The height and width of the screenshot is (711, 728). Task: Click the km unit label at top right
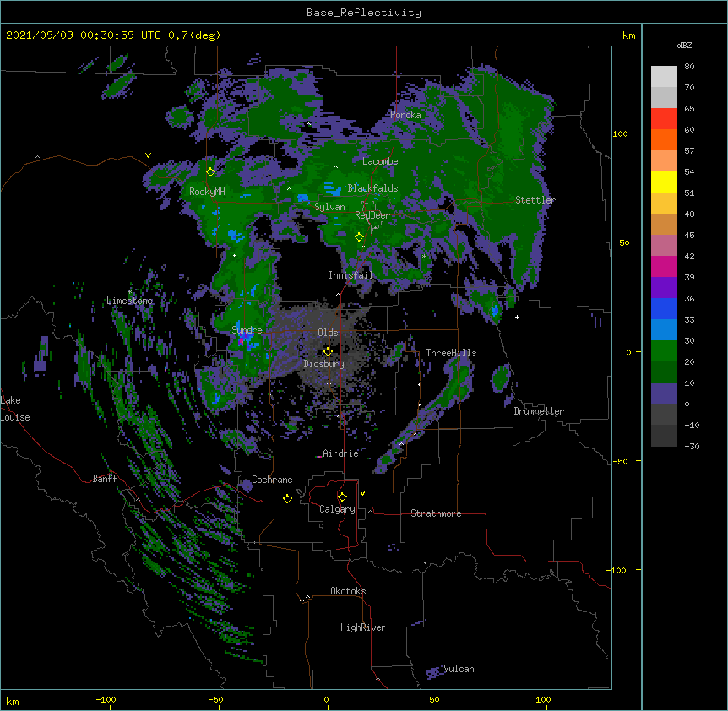[x=628, y=35]
